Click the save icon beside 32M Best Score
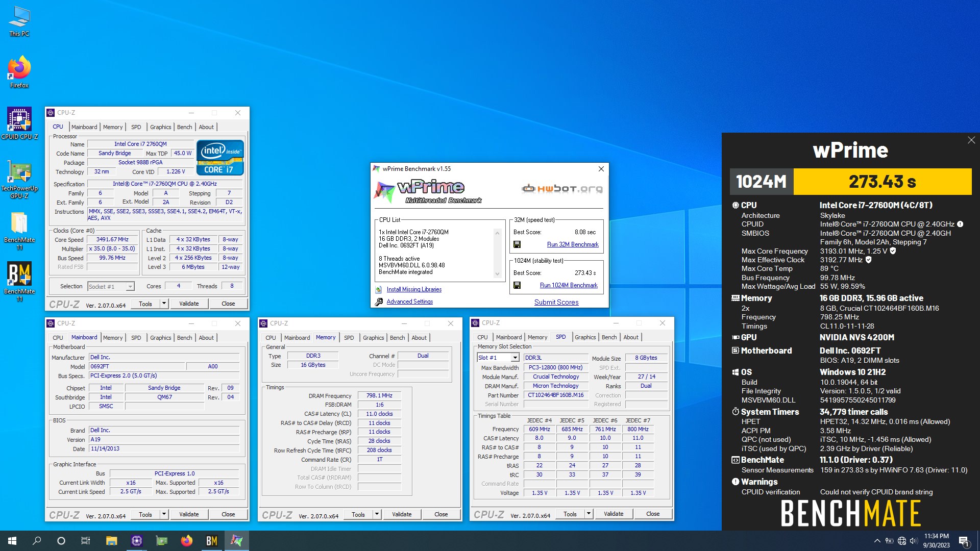980x551 pixels. point(517,244)
